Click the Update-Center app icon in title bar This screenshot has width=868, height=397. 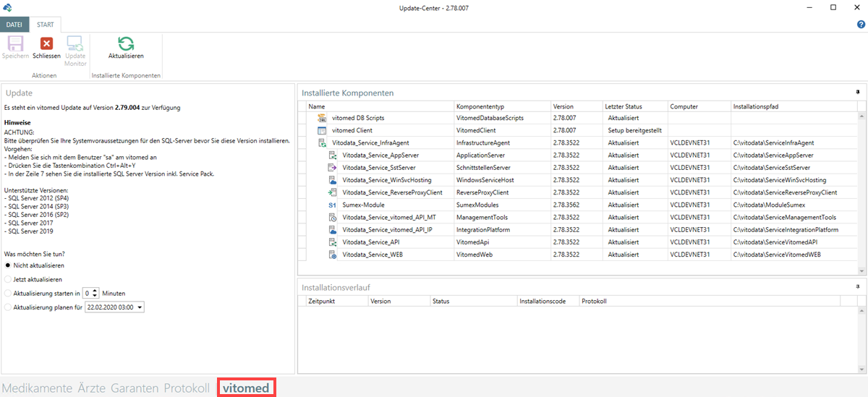pos(7,7)
